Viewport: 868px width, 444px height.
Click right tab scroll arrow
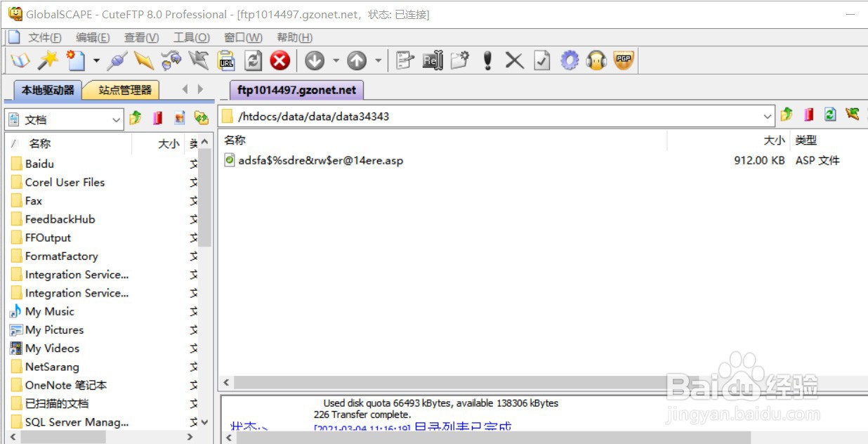coord(200,89)
